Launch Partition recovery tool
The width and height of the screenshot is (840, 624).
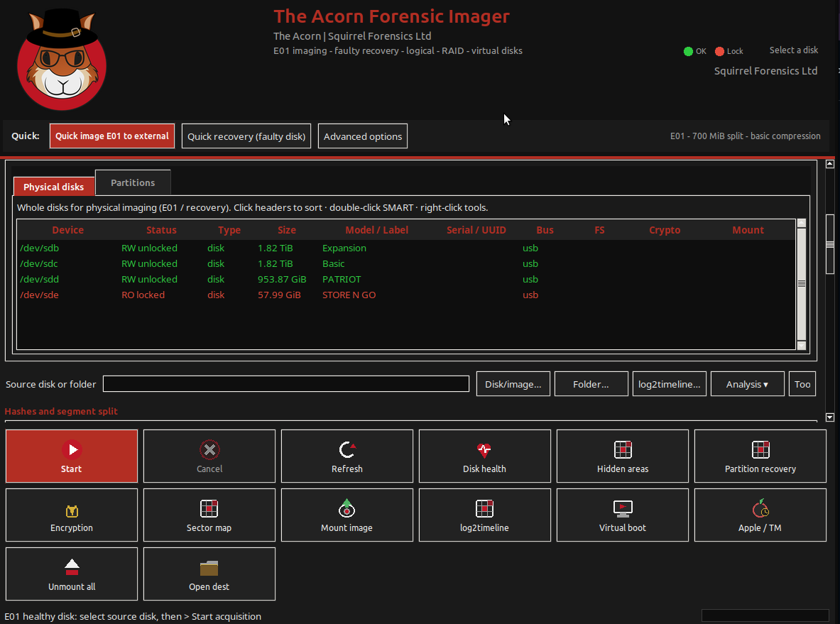coord(760,456)
